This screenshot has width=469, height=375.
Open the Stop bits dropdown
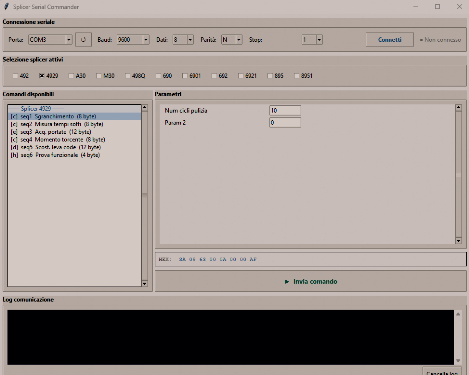point(319,40)
